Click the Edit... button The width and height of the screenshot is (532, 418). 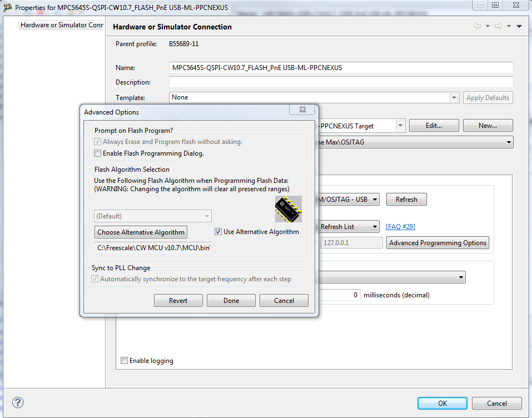tap(434, 126)
